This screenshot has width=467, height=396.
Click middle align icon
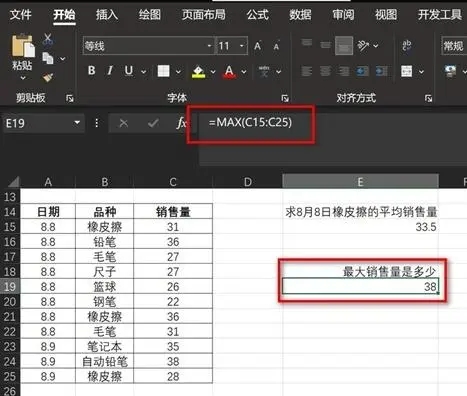coord(325,45)
